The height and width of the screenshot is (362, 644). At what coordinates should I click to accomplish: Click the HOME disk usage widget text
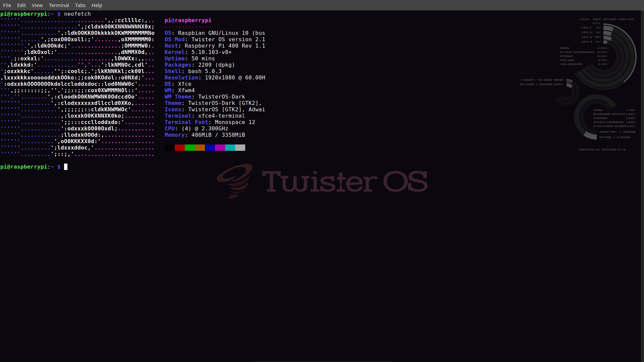coord(542,80)
